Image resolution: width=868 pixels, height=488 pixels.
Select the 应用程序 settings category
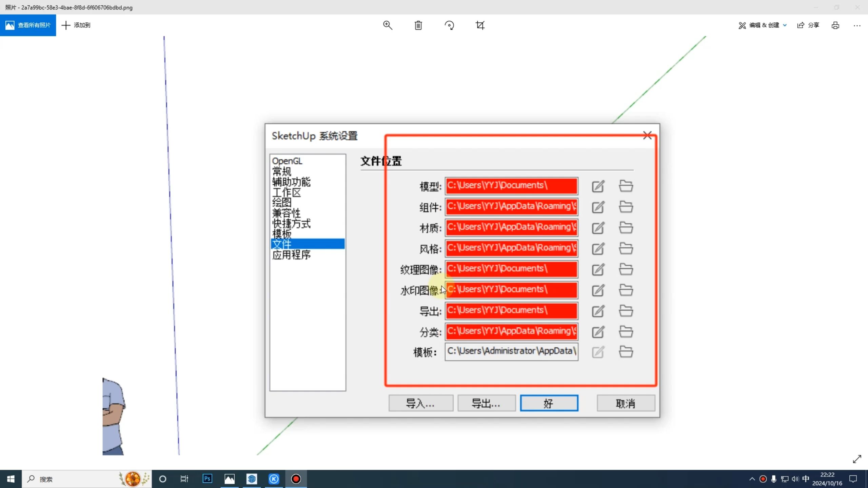[292, 255]
